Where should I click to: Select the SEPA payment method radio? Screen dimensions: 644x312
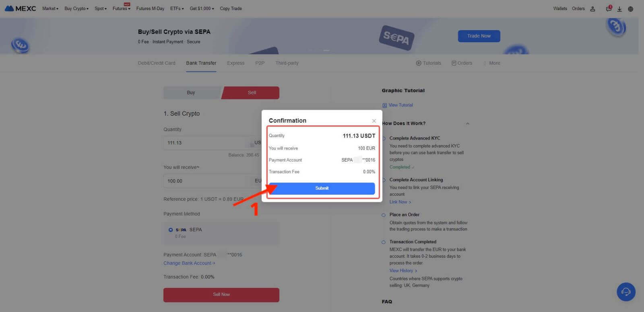point(171,230)
